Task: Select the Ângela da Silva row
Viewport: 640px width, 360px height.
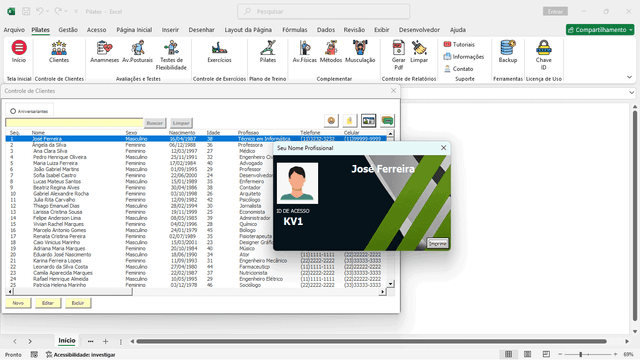Action: coord(196,145)
